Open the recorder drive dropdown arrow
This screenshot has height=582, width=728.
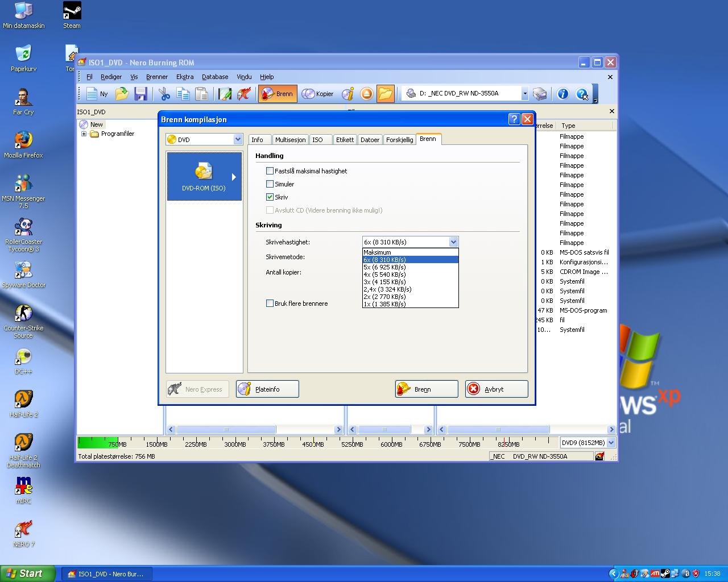click(524, 94)
